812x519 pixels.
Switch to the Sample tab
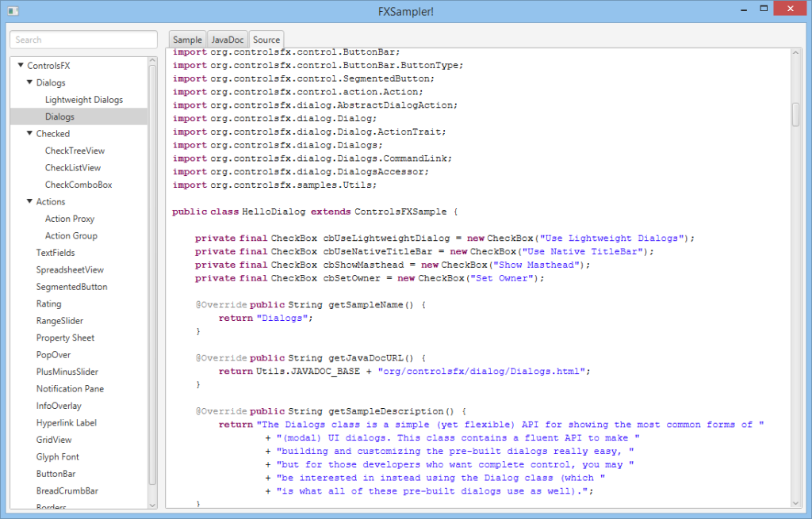pyautogui.click(x=187, y=40)
